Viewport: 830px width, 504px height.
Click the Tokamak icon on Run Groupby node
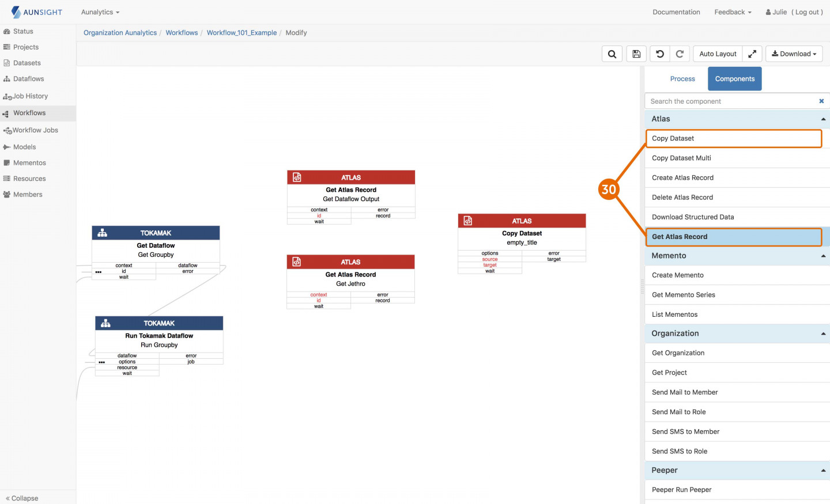[106, 324]
